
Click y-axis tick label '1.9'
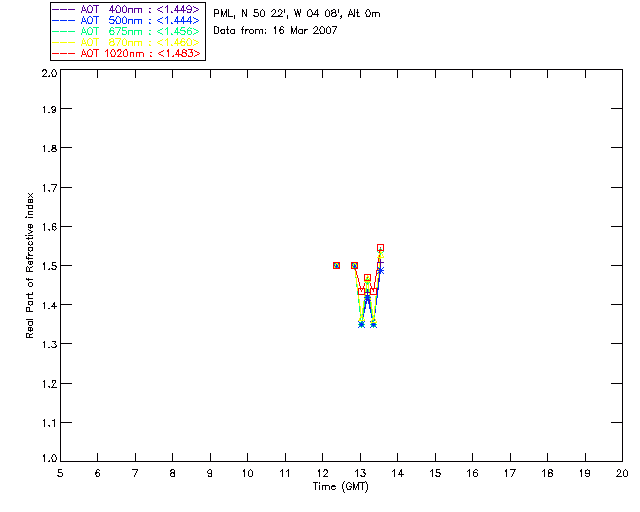click(49, 109)
